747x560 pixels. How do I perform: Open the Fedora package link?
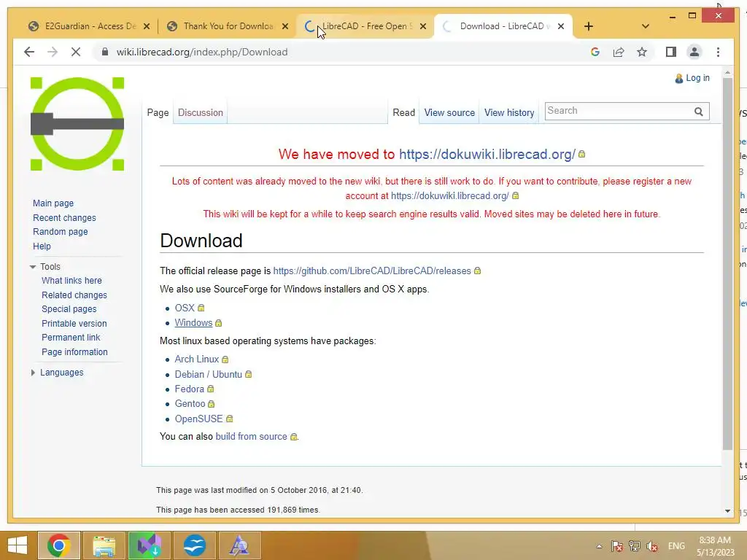(x=189, y=389)
